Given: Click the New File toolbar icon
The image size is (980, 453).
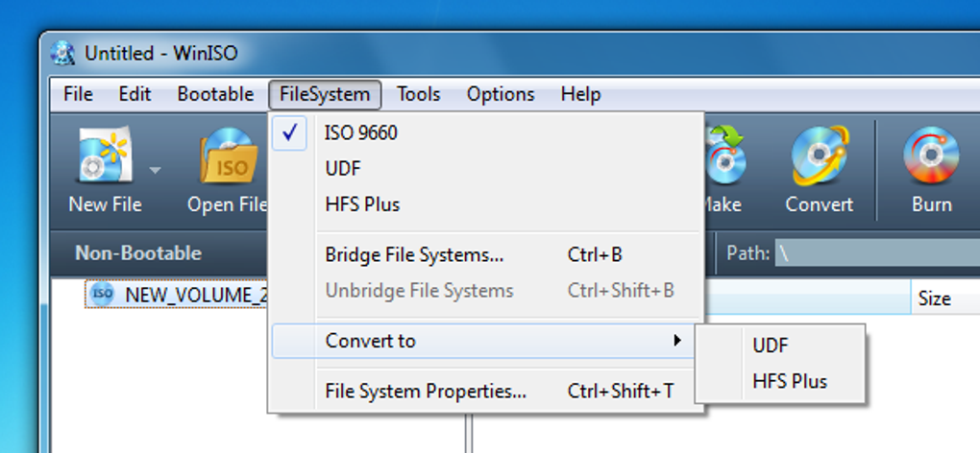Looking at the screenshot, I should click(105, 156).
